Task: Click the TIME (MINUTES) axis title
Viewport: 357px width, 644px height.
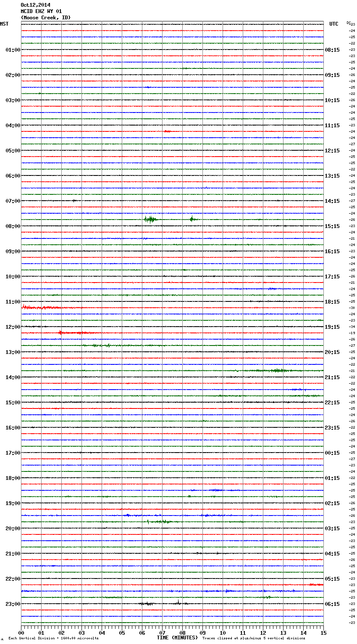Action: pyautogui.click(x=177, y=638)
